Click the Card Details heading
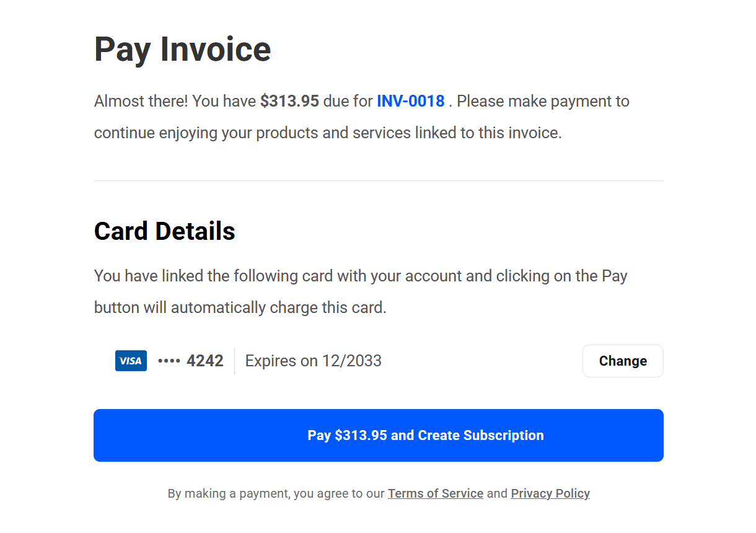756x533 pixels. point(164,231)
